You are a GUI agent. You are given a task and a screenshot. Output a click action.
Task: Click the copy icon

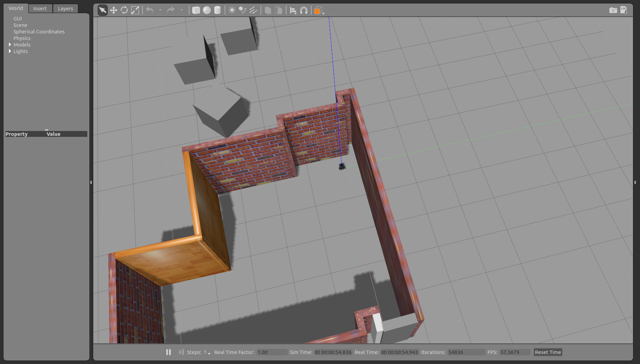pyautogui.click(x=268, y=10)
